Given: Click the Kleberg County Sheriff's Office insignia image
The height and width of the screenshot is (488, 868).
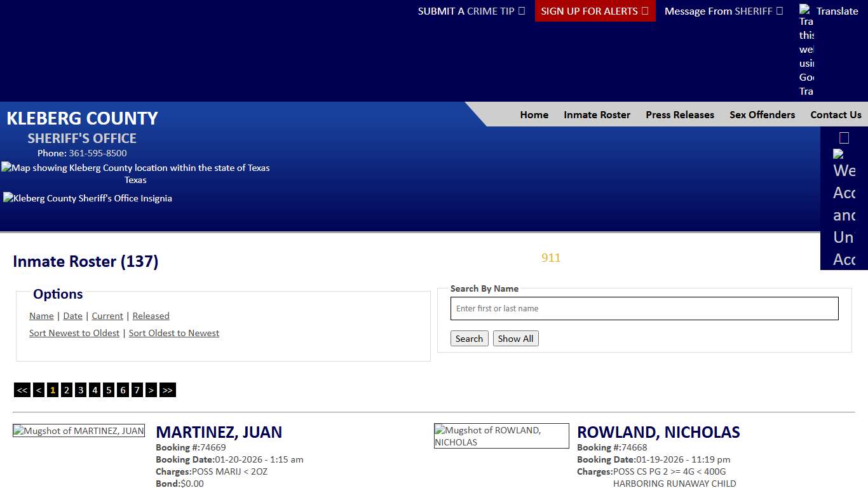Looking at the screenshot, I should click(x=87, y=198).
